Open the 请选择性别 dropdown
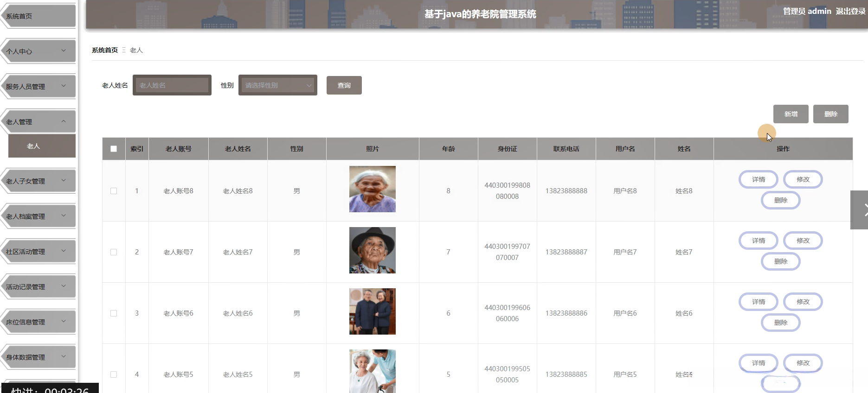 point(278,85)
